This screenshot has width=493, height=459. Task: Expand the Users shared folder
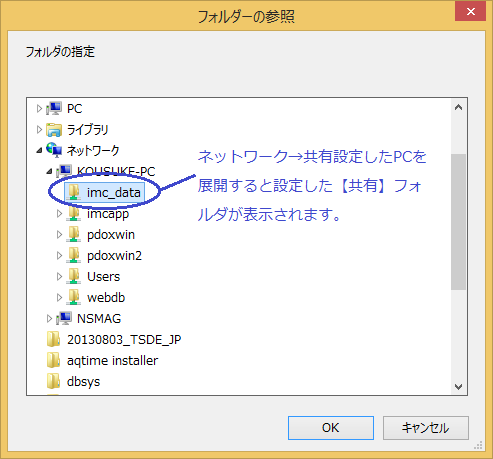(x=59, y=277)
